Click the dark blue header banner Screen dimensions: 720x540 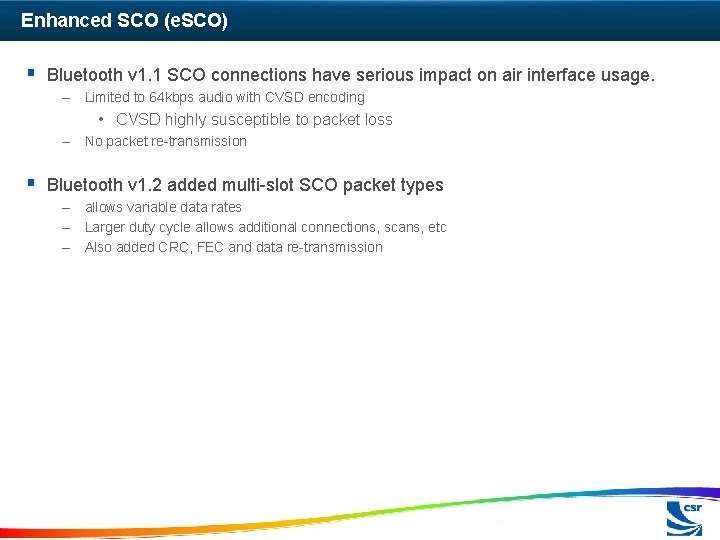[x=360, y=20]
